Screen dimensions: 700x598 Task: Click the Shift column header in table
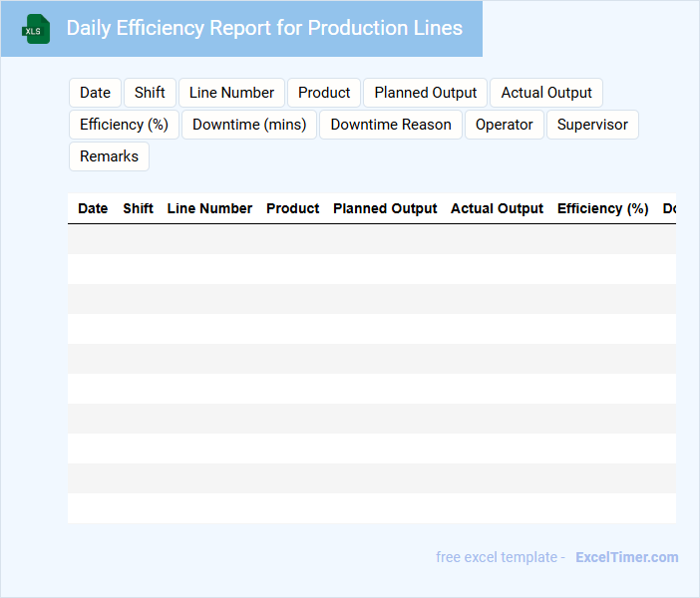[138, 208]
